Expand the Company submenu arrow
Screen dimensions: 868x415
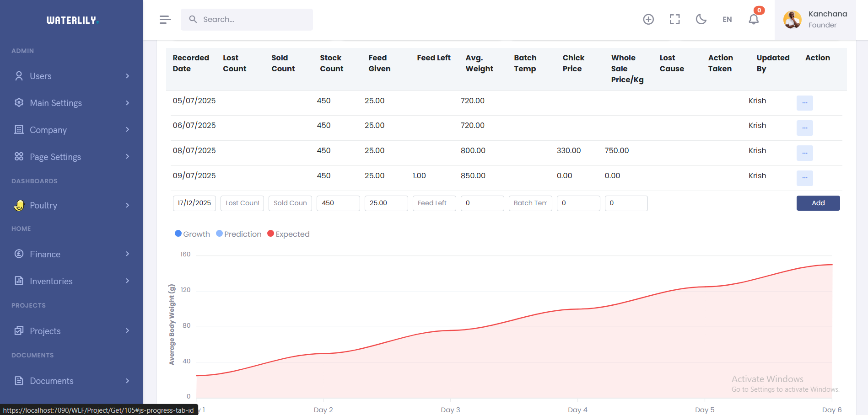tap(128, 130)
